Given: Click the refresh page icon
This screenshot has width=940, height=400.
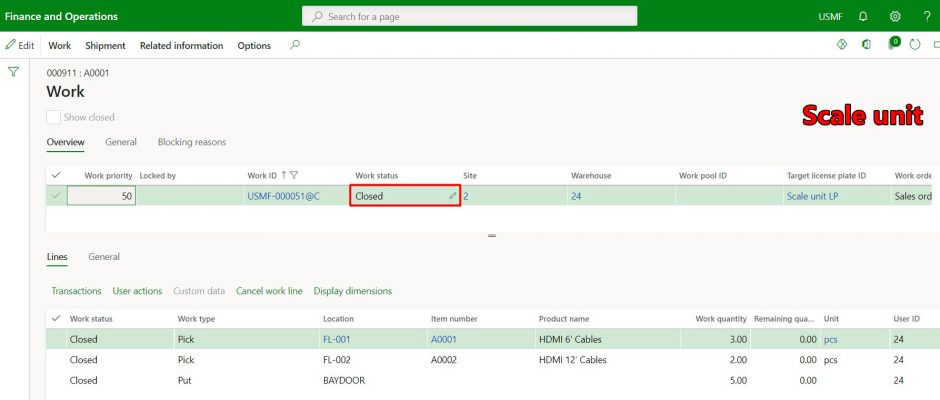Looking at the screenshot, I should [915, 44].
